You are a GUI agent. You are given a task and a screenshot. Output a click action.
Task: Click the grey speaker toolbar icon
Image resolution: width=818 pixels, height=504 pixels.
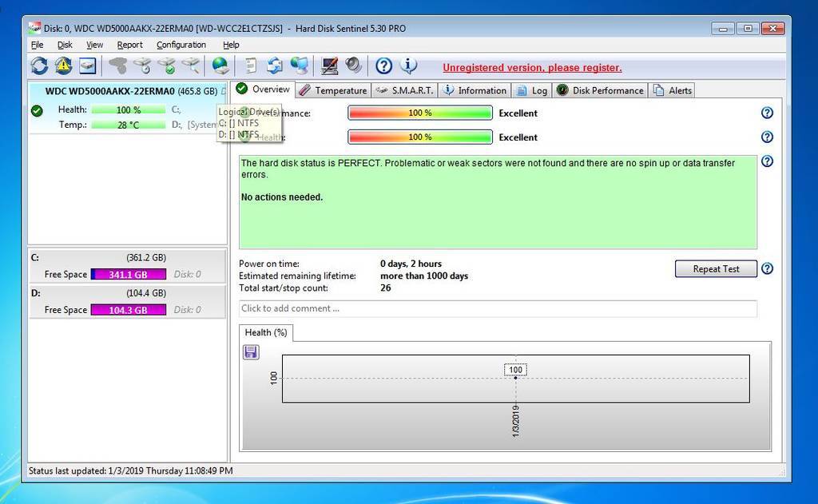pos(353,65)
